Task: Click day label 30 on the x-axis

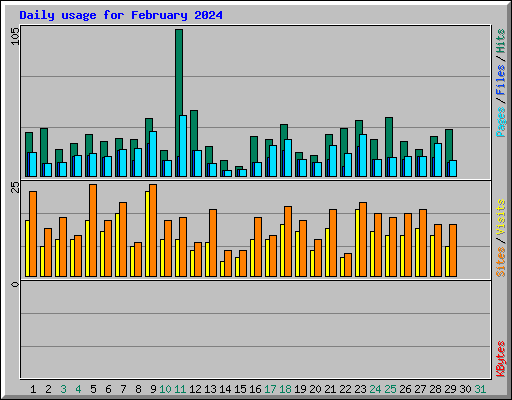Action: [465, 389]
